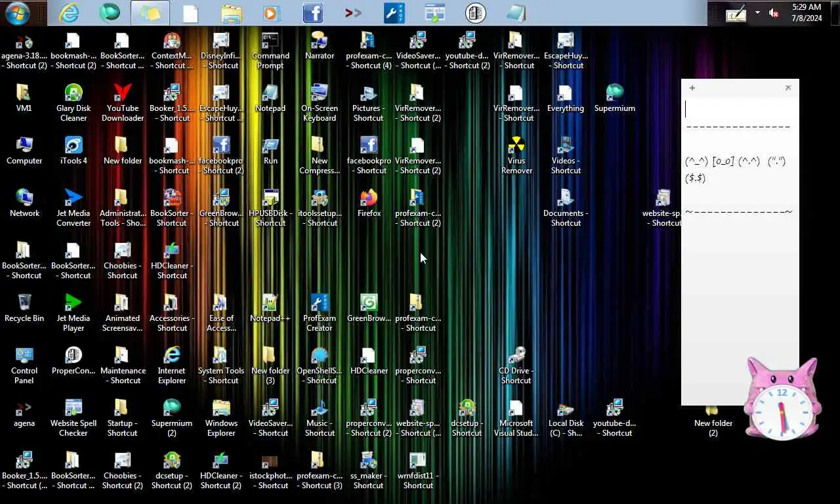Select the Network desktop icon
Image resolution: width=840 pixels, height=504 pixels.
[x=24, y=203]
